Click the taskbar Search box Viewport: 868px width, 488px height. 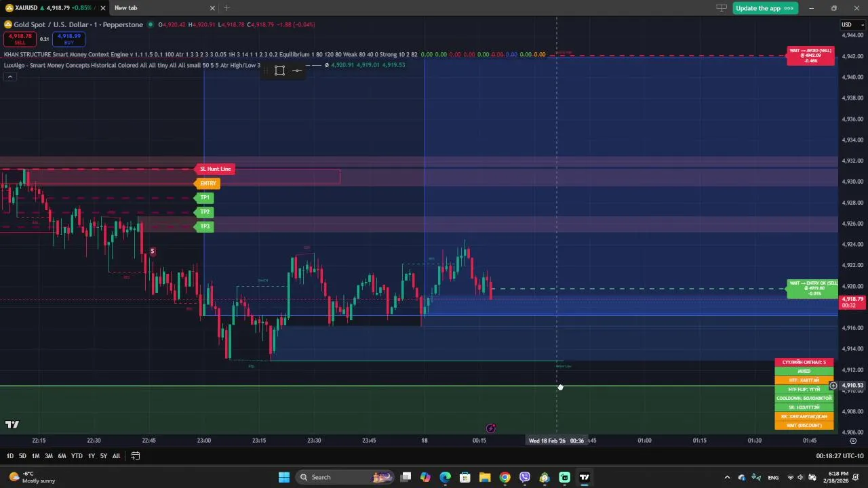click(346, 477)
